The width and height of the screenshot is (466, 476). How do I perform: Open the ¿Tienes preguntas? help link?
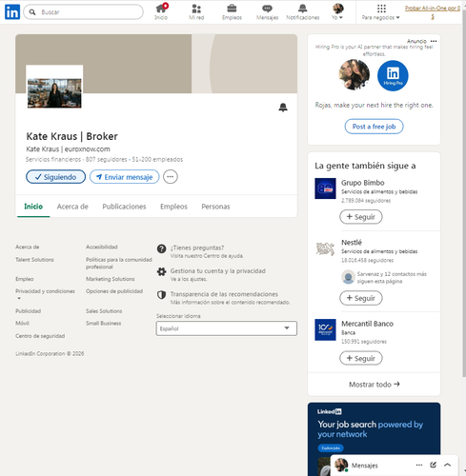(x=197, y=248)
